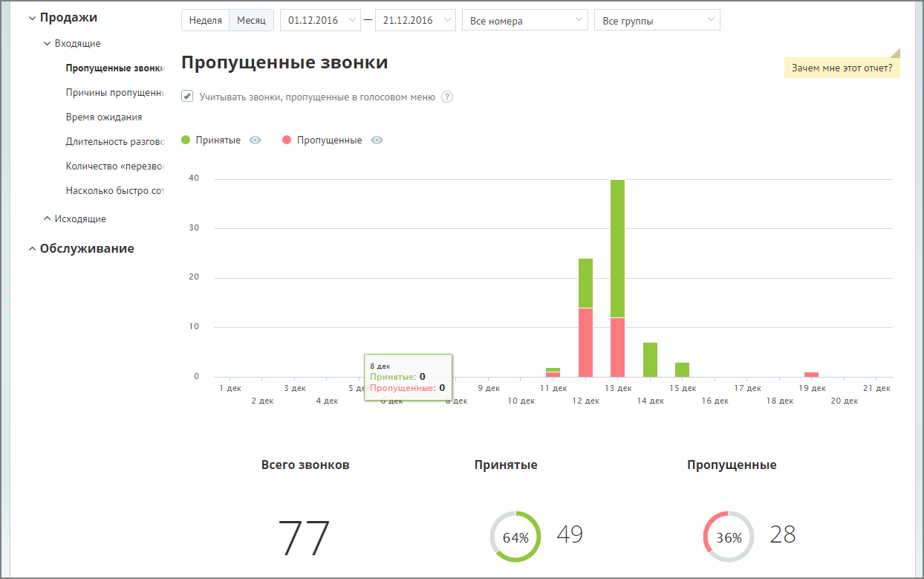The image size is (924, 579).
Task: Click the 19 дек red bar
Action: pos(812,375)
